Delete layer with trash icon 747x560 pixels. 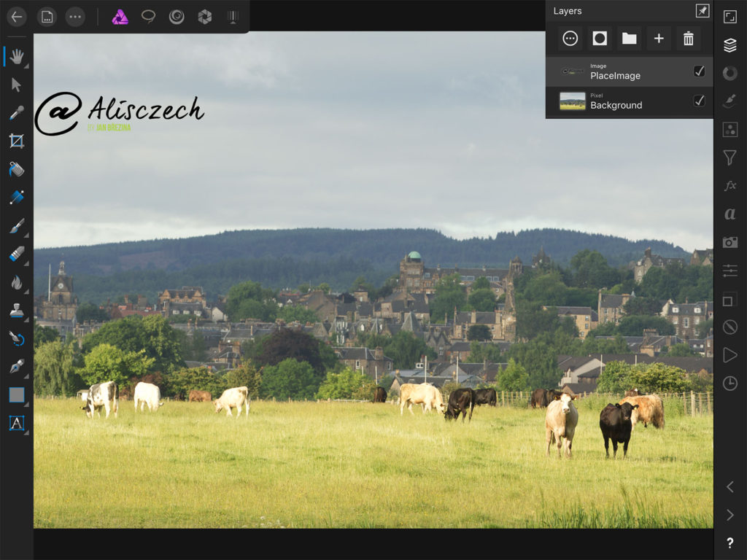coord(688,39)
